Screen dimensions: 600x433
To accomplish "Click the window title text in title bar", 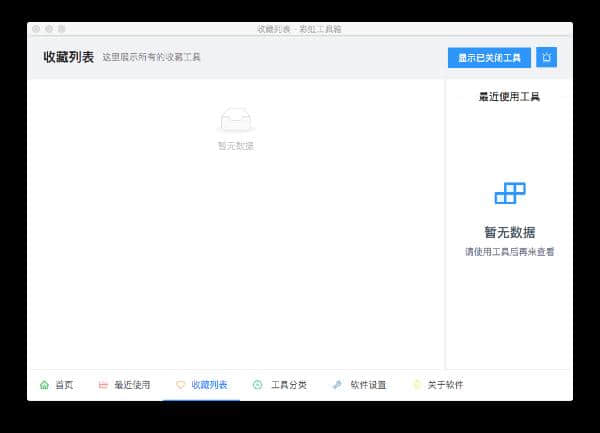I will click(299, 29).
